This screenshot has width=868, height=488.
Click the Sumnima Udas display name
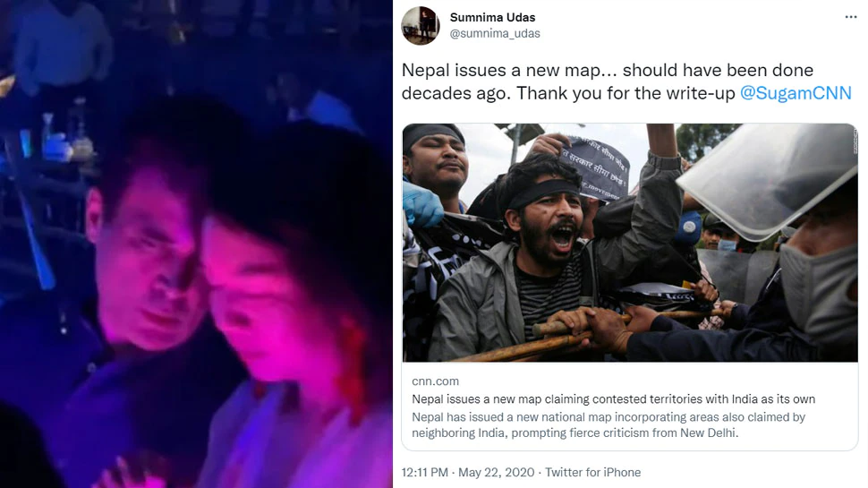(x=492, y=18)
